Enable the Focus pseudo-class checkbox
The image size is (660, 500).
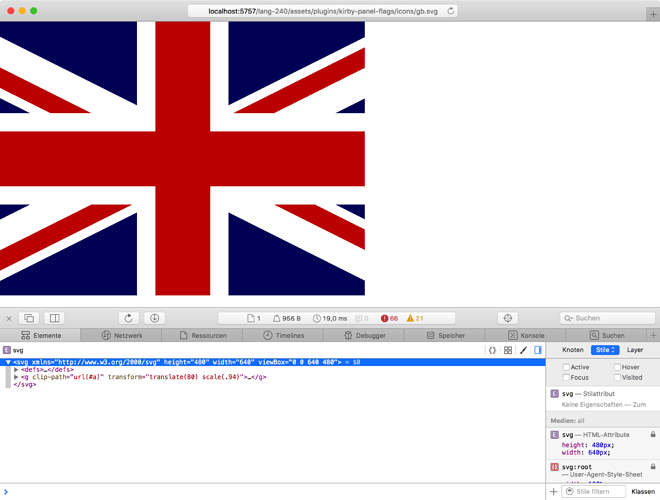click(566, 378)
